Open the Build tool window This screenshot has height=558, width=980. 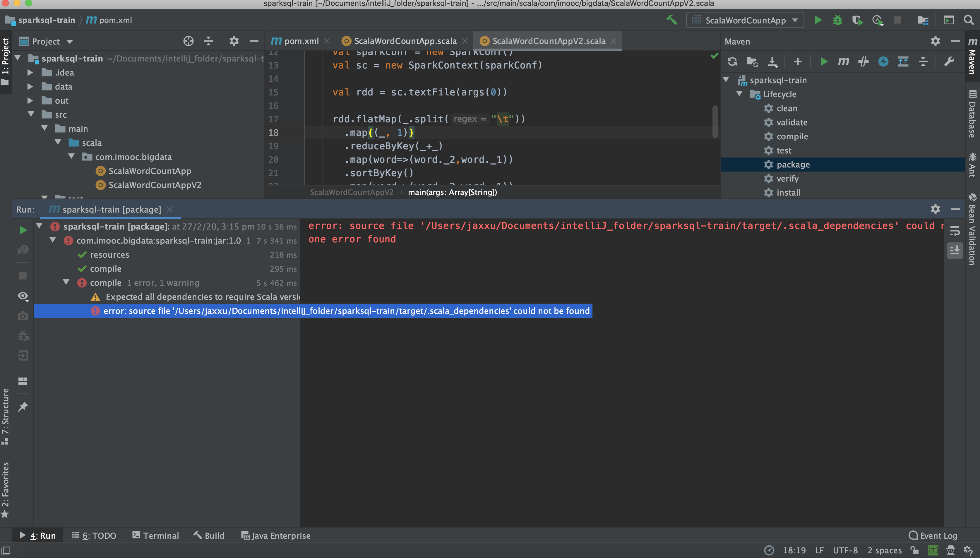click(x=209, y=535)
